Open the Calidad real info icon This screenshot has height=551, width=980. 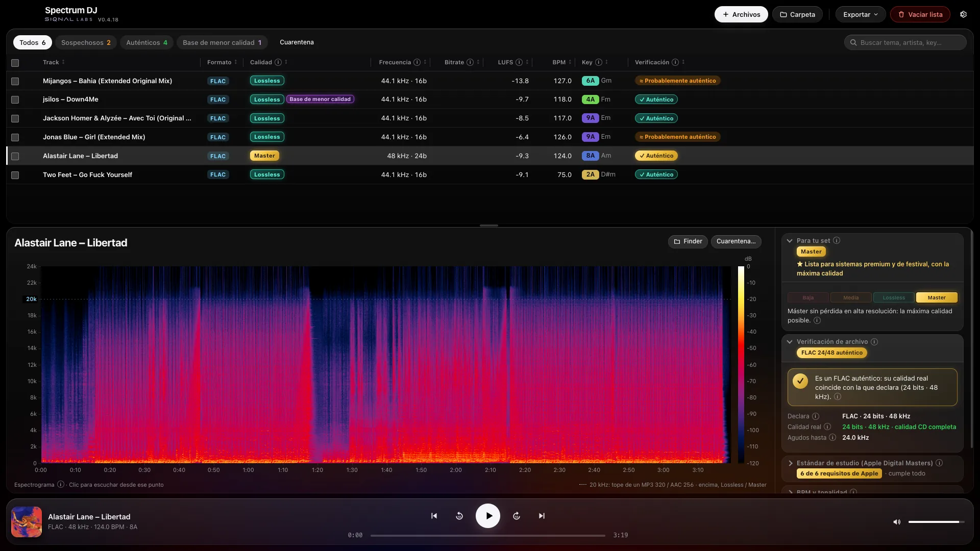click(x=827, y=427)
